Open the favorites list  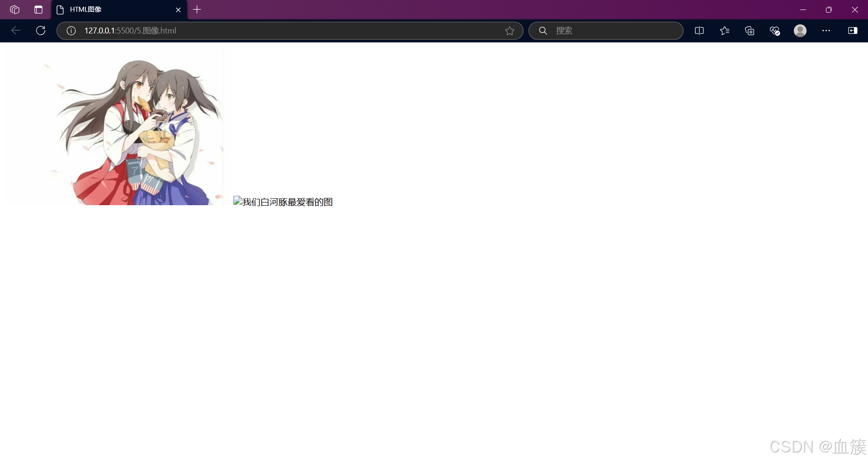click(x=725, y=31)
